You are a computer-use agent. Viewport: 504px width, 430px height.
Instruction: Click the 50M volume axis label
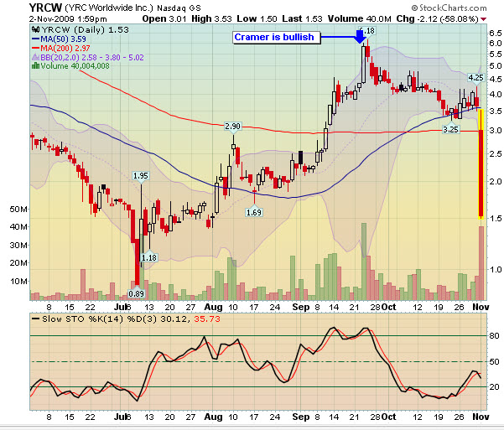point(18,210)
